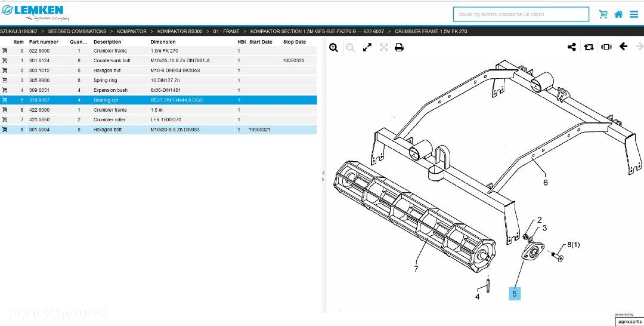
Task: Select part number 319 9367
Action: point(39,100)
